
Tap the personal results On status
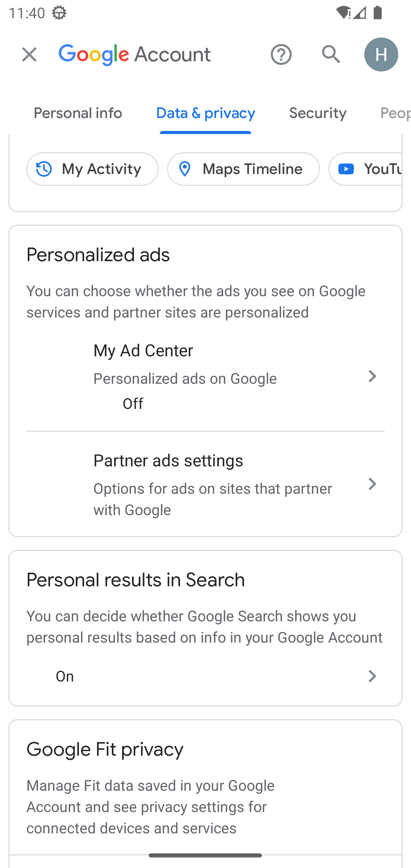coord(65,676)
